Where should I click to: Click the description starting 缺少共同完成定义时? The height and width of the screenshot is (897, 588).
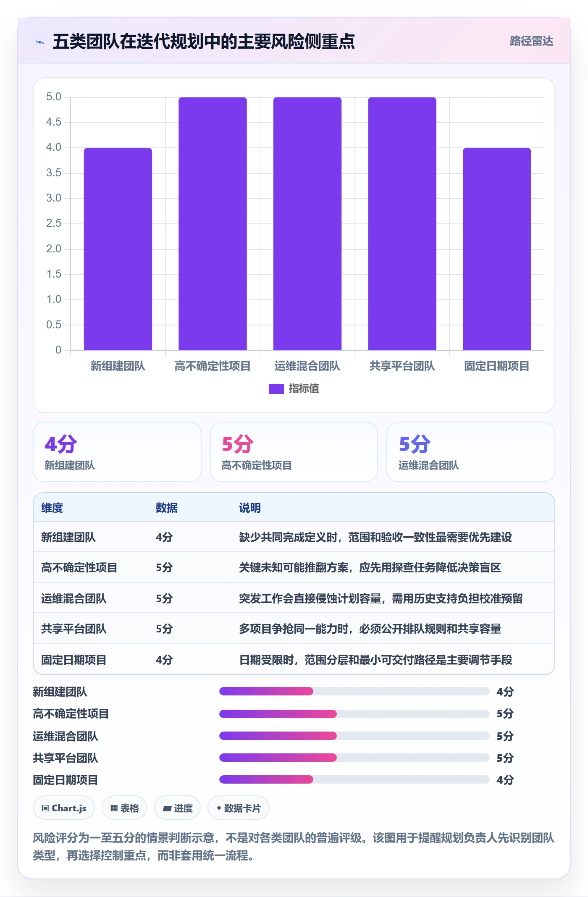point(375,537)
